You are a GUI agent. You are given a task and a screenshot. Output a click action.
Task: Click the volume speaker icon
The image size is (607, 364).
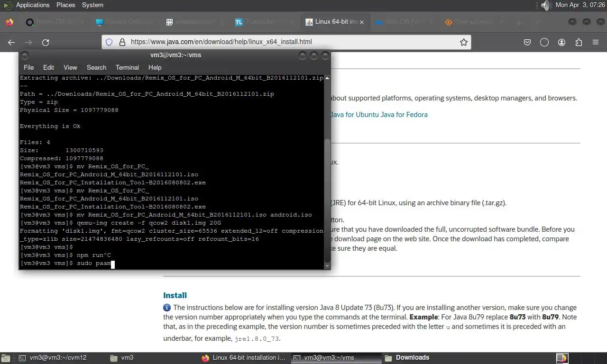pos(546,5)
